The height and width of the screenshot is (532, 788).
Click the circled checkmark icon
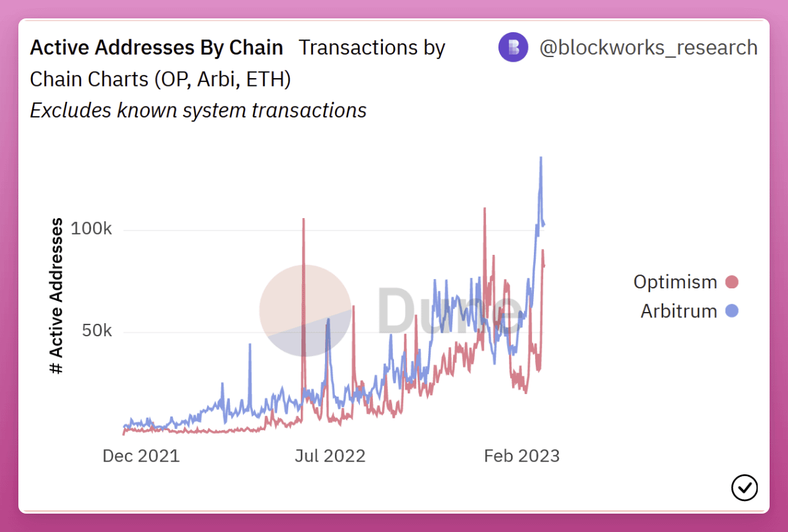click(744, 487)
